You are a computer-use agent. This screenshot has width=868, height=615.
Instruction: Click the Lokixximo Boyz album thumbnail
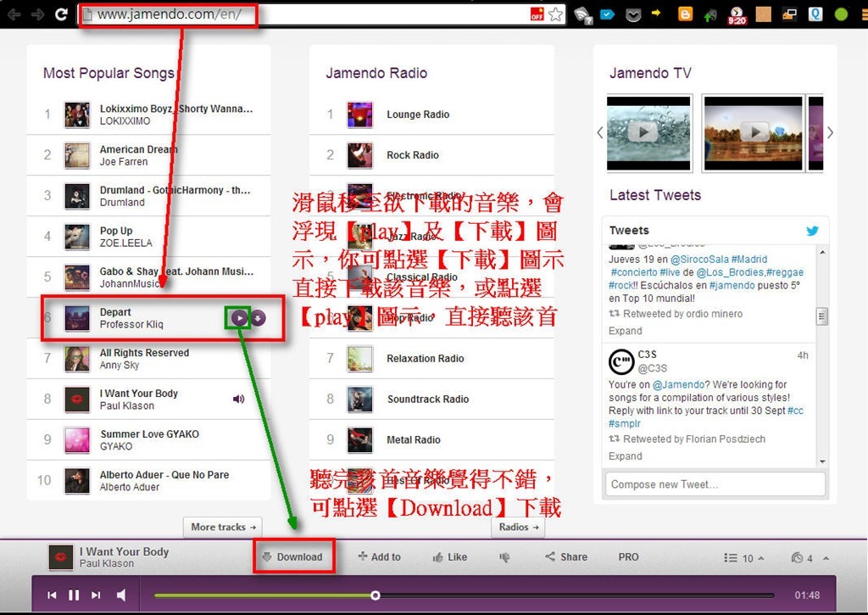click(x=77, y=115)
